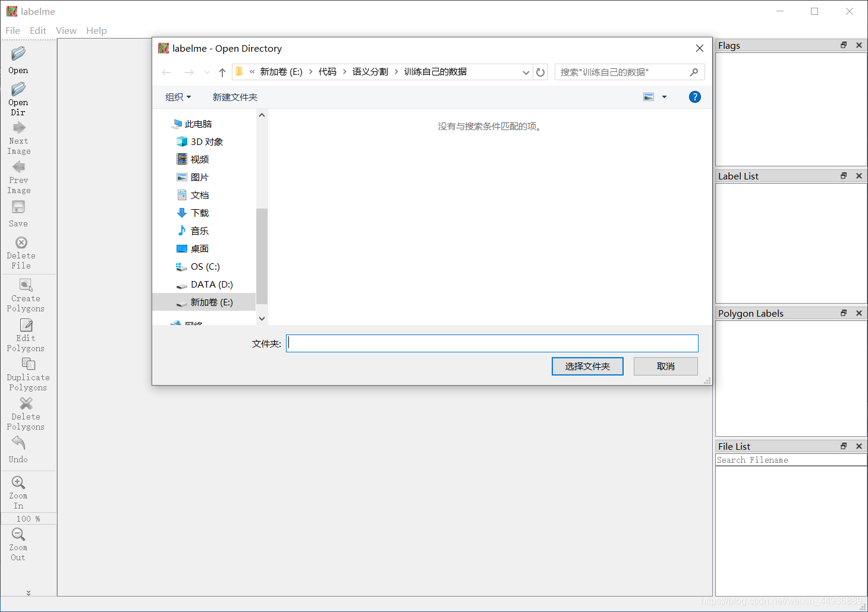Click 选择文件夹 button

pyautogui.click(x=587, y=366)
